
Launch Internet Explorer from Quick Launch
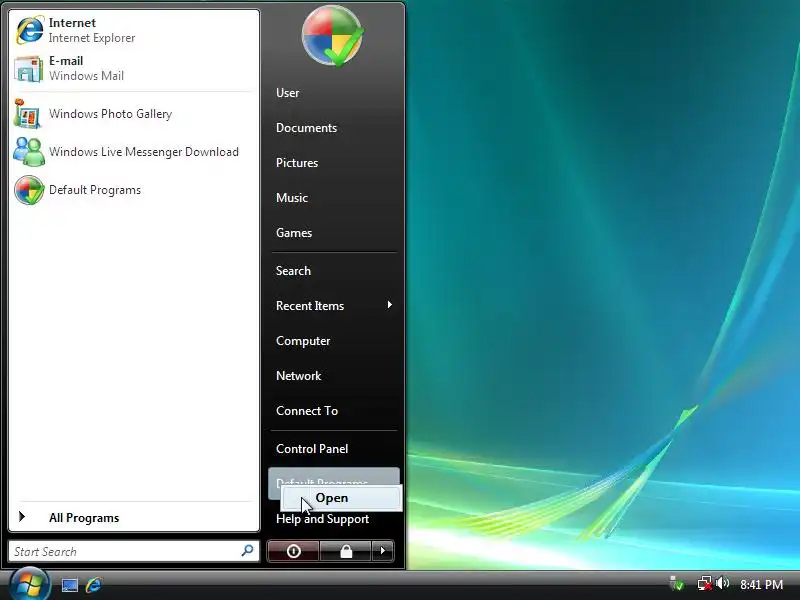tap(93, 585)
